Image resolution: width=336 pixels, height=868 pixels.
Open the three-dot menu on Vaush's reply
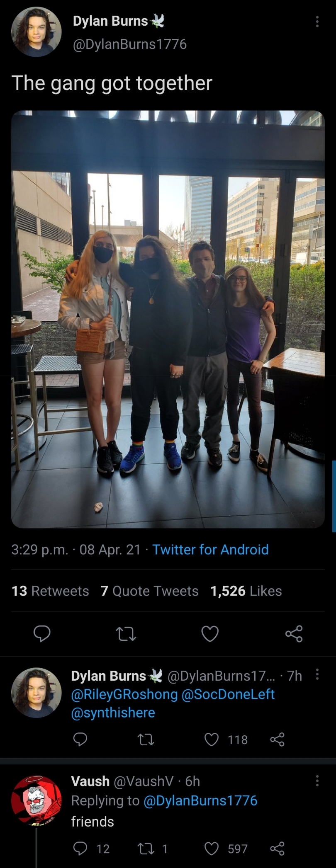click(x=317, y=781)
